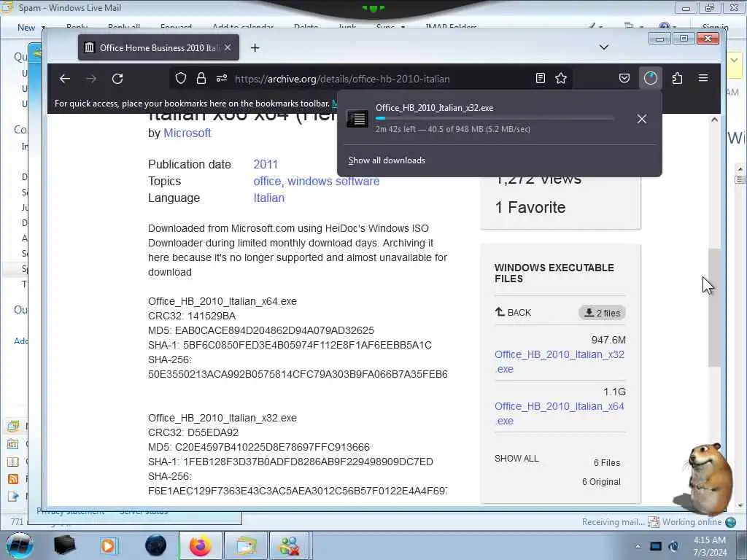Click the network monitor tray icon

[x=656, y=546]
